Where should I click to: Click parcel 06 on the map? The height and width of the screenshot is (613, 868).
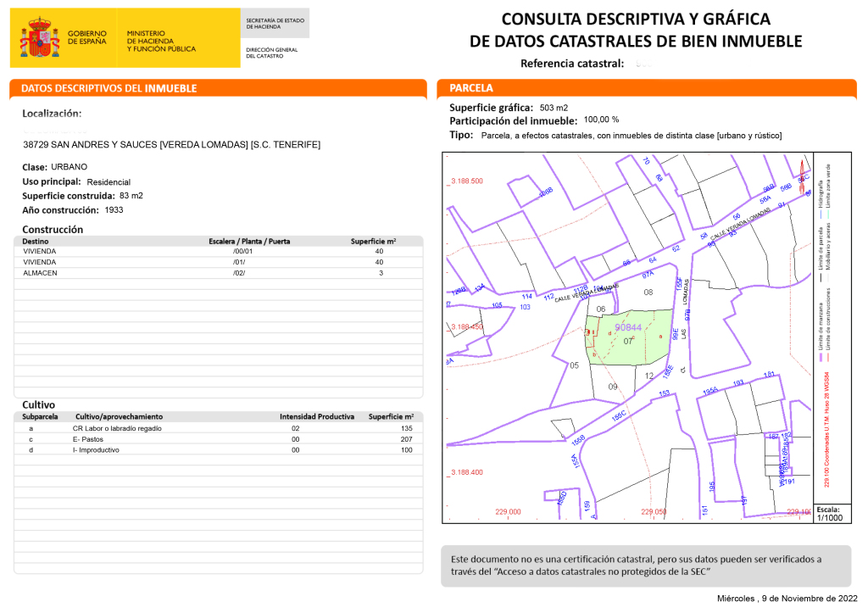coord(601,309)
